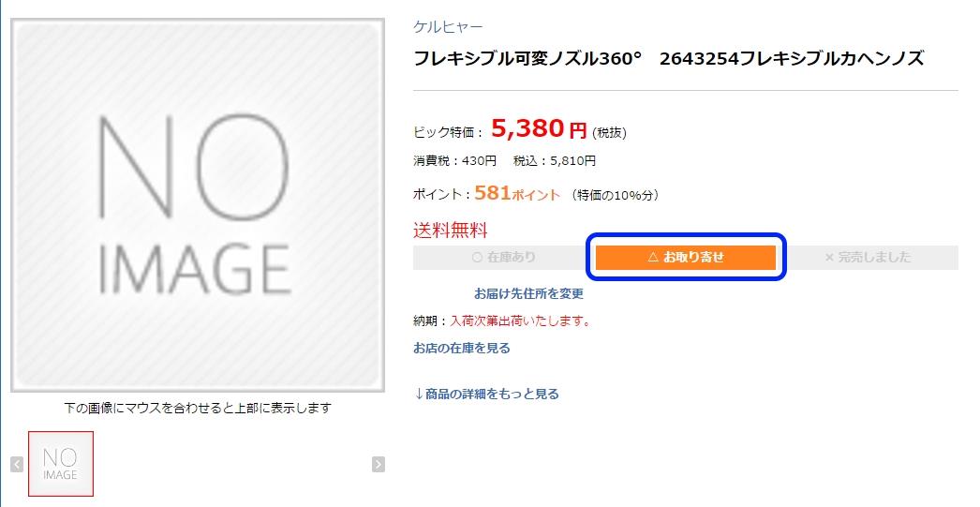Screen dimensions: 980x507
Task: Click the 入荷次第出荷いたします delivery notice
Action: (x=520, y=321)
